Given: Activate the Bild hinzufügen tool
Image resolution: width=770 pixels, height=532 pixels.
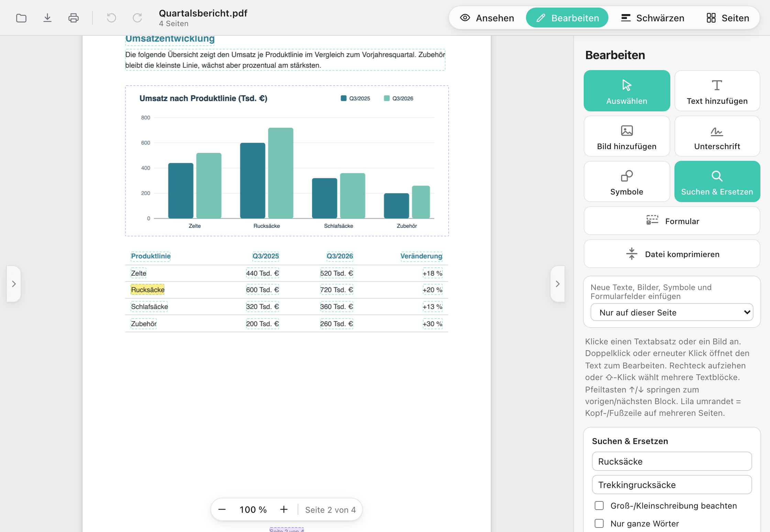Looking at the screenshot, I should (627, 136).
